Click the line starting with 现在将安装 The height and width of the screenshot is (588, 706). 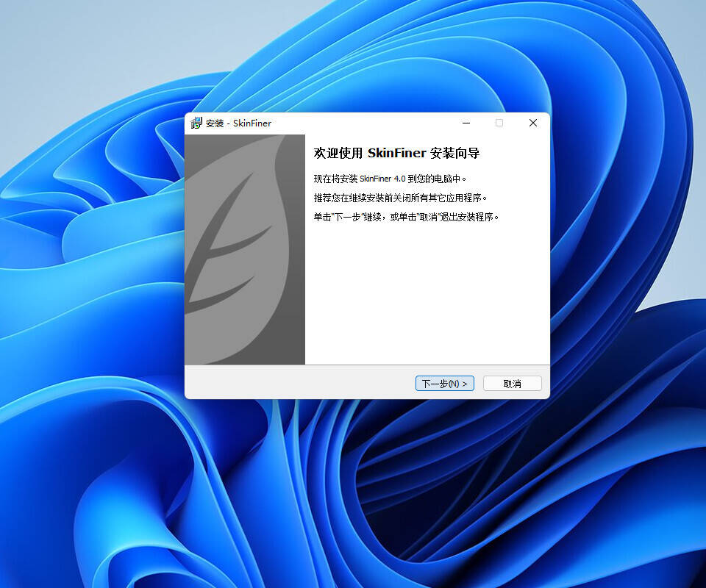point(390,179)
